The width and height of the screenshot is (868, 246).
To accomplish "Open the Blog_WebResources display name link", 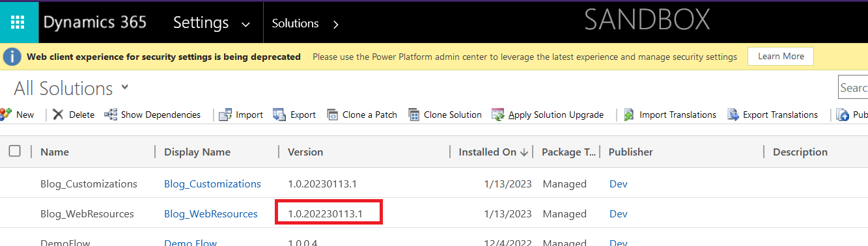I will coord(211,214).
